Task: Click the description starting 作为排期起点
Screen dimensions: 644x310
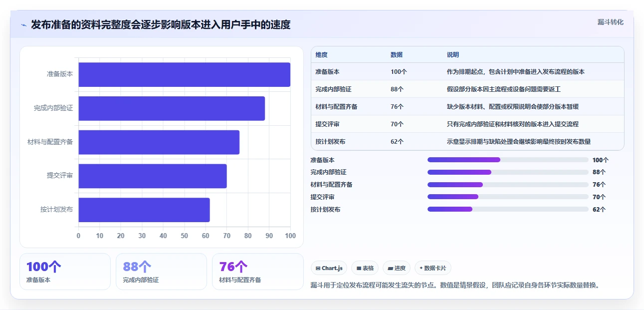Action: coord(516,72)
